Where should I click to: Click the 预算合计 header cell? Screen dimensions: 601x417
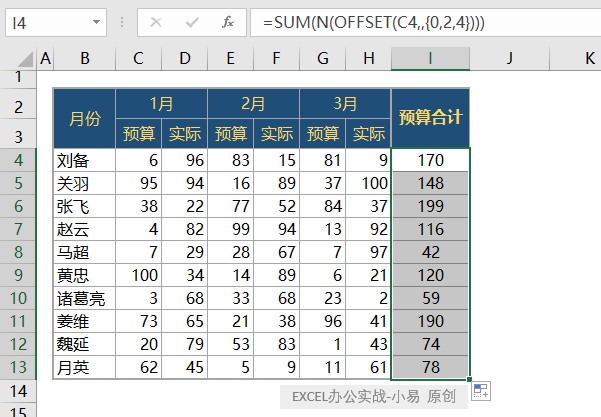tap(430, 118)
